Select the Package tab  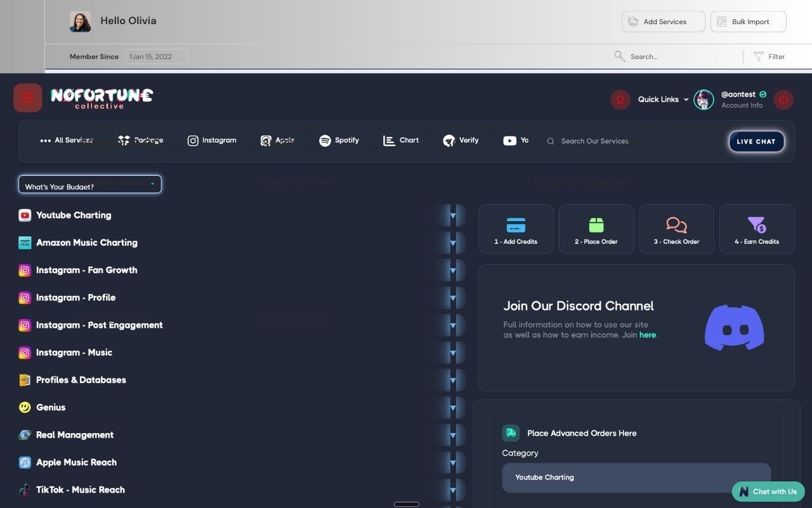pyautogui.click(x=141, y=140)
